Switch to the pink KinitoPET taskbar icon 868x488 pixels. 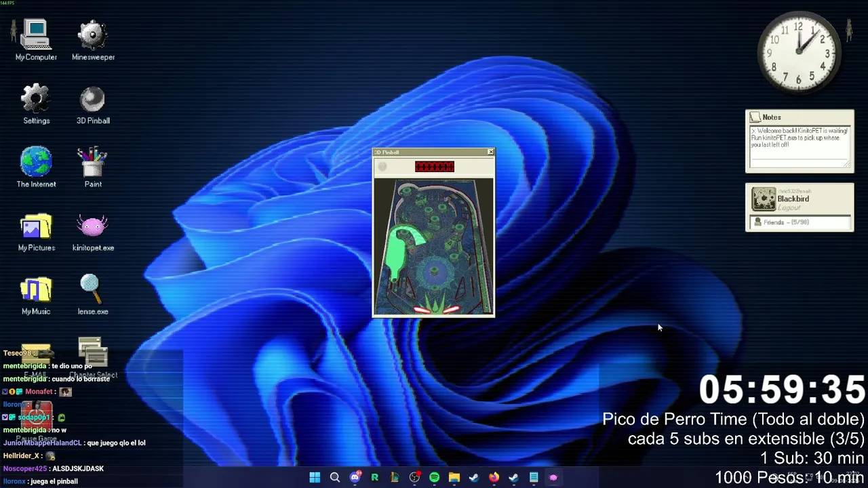(553, 478)
